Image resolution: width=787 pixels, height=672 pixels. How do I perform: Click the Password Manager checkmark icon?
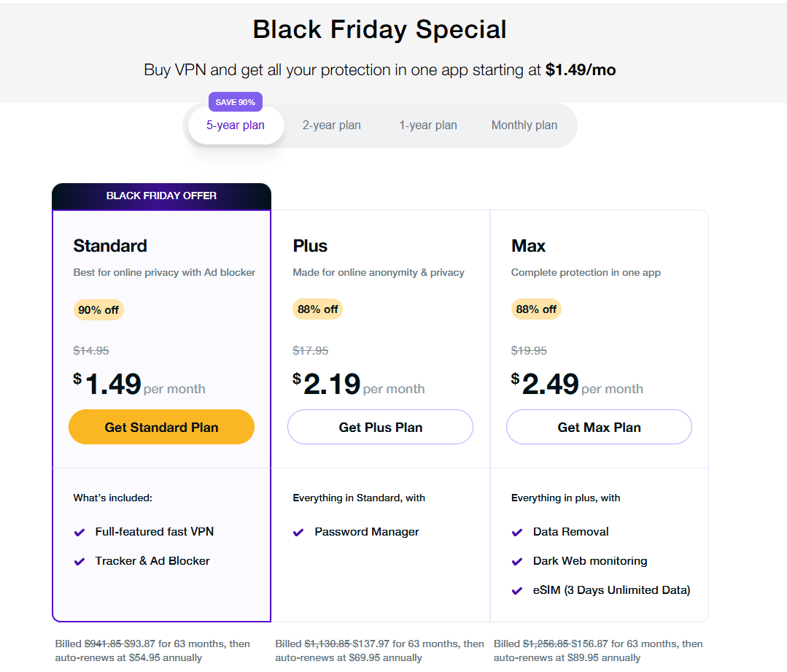[x=298, y=533]
